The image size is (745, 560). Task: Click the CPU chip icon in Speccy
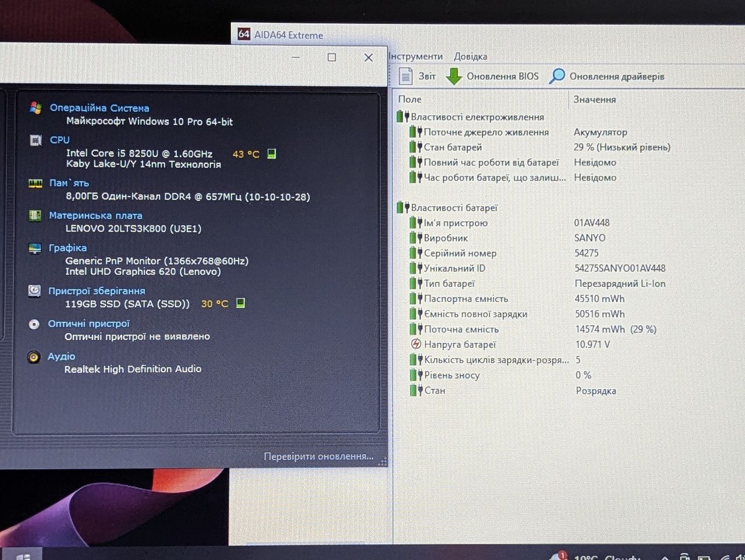36,140
